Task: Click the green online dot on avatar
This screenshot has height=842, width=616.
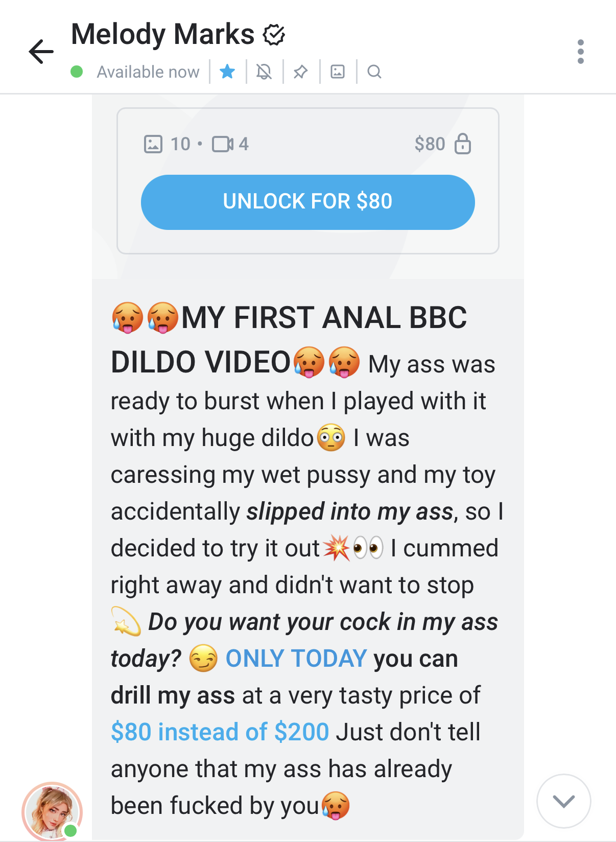Action: click(x=71, y=830)
